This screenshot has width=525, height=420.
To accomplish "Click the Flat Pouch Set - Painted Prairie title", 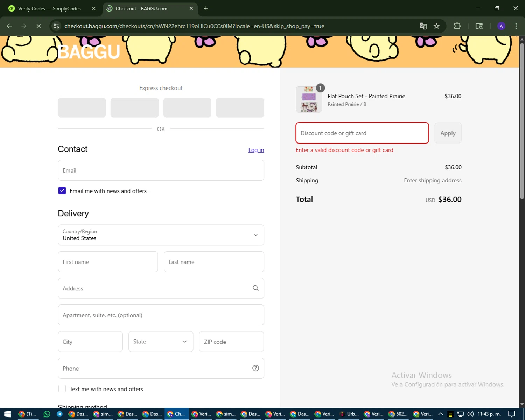I will coord(366,96).
